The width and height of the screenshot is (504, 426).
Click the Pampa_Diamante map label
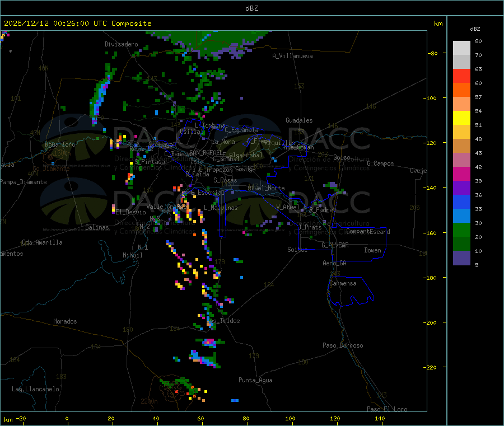24,182
